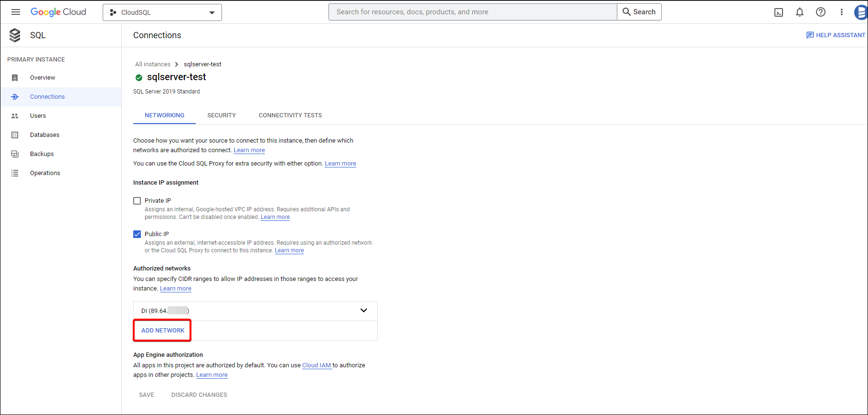Open the notifications bell
Image resolution: width=868 pixels, height=415 pixels.
click(800, 12)
